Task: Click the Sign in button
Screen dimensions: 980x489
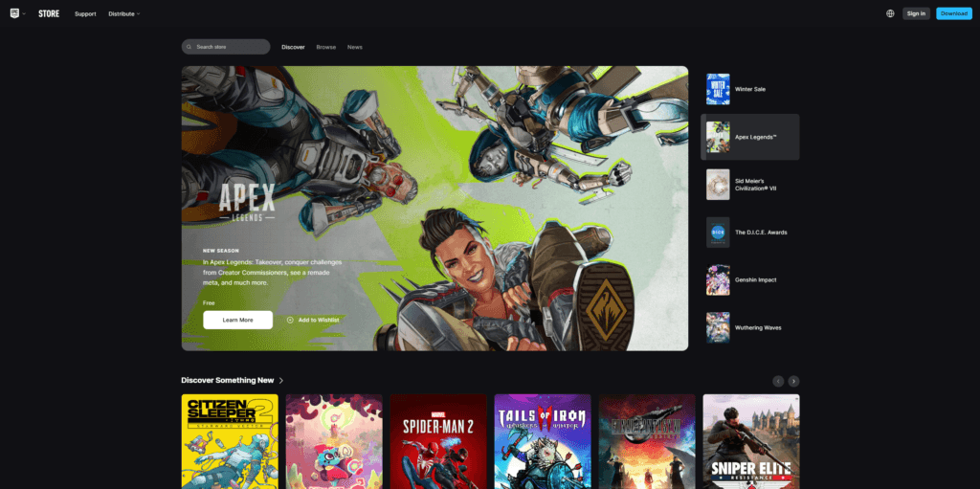Action: point(916,13)
